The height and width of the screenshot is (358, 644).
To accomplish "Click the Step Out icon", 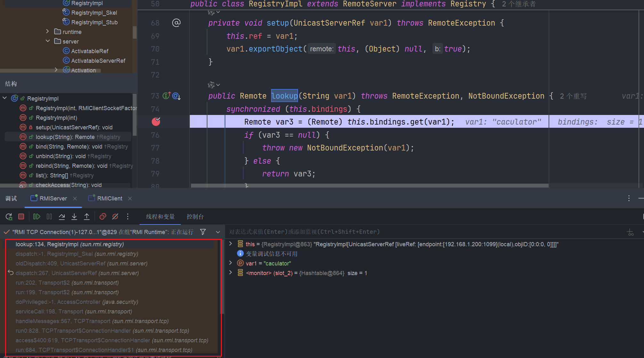I will click(87, 217).
